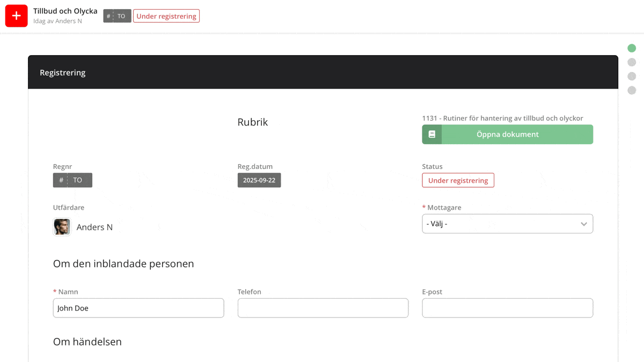This screenshot has width=644, height=362.
Task: Focus the Namn field containing John Doe
Action: 138,308
